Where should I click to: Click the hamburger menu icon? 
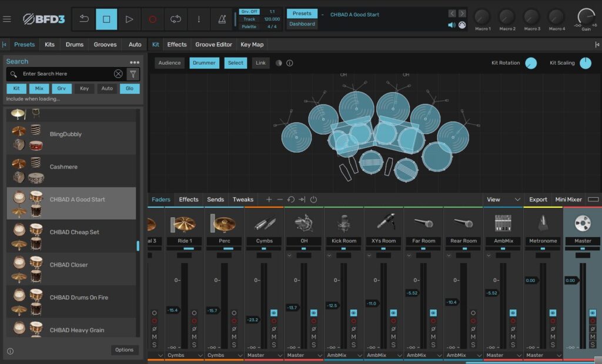coord(7,19)
